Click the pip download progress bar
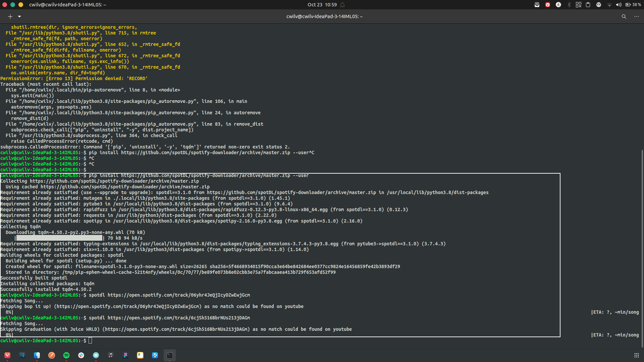 (x=59, y=238)
